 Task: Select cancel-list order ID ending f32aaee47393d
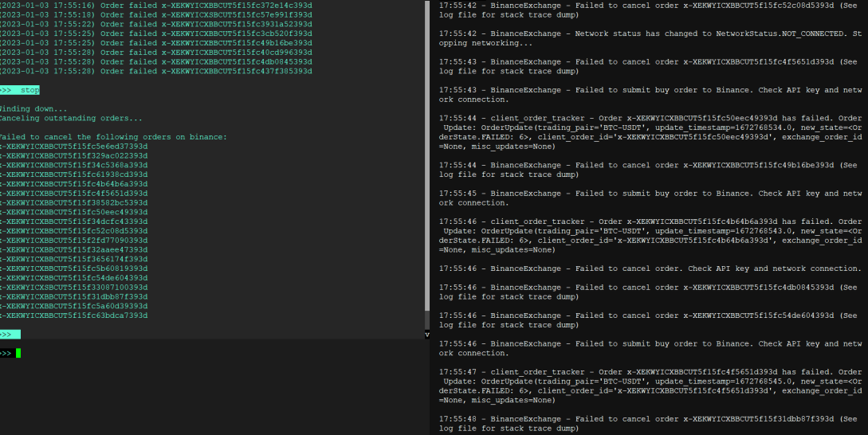coord(73,250)
